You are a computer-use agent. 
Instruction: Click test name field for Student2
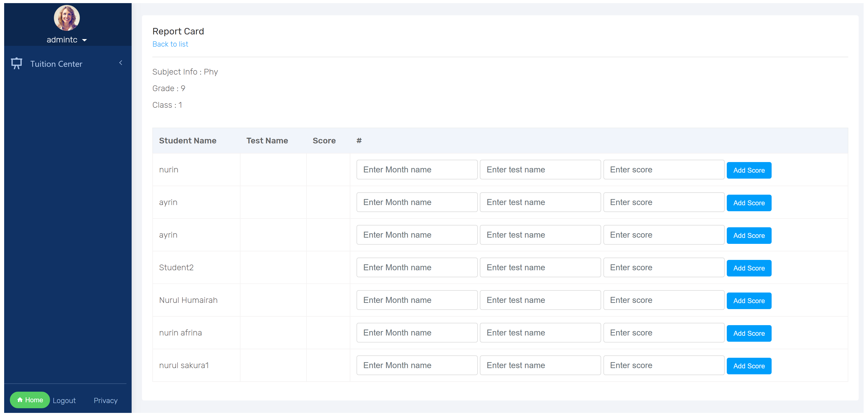coord(540,268)
